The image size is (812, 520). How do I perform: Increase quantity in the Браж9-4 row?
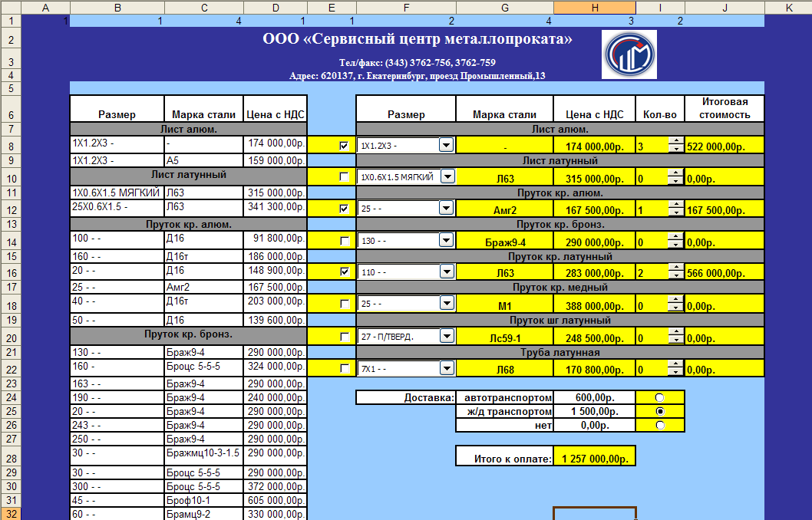click(x=675, y=237)
